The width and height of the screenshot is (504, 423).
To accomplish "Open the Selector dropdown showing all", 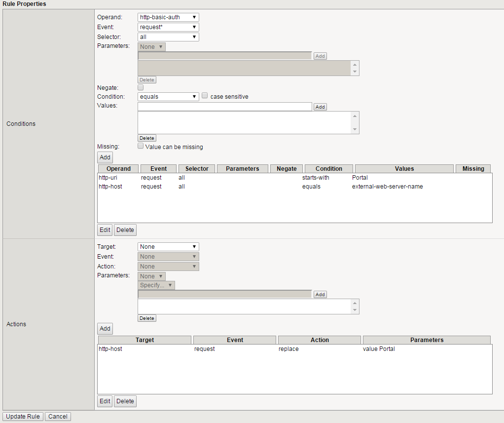I will pyautogui.click(x=168, y=37).
